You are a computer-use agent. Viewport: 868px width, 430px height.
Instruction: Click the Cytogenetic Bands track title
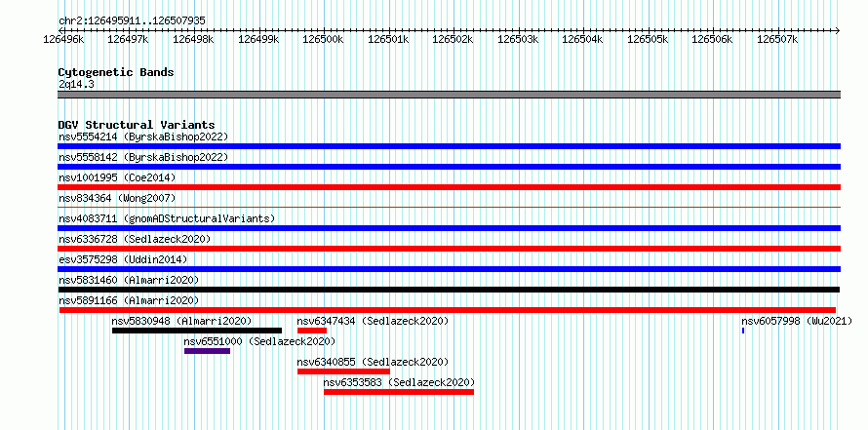116,72
